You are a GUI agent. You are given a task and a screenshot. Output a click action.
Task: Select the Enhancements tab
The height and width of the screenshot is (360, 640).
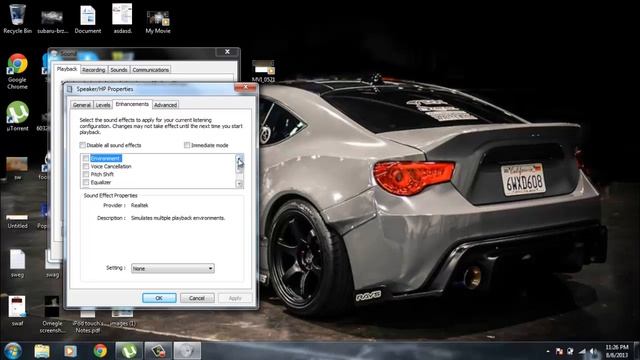(132, 104)
